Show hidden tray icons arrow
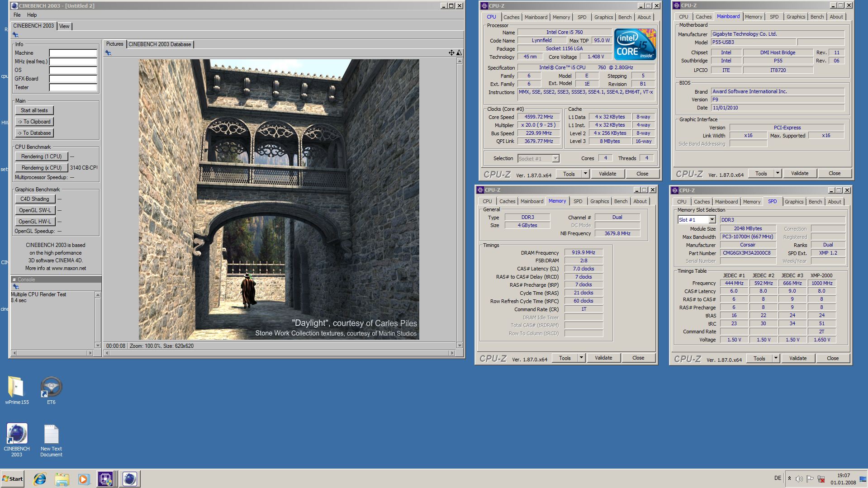The width and height of the screenshot is (868, 488). (789, 479)
